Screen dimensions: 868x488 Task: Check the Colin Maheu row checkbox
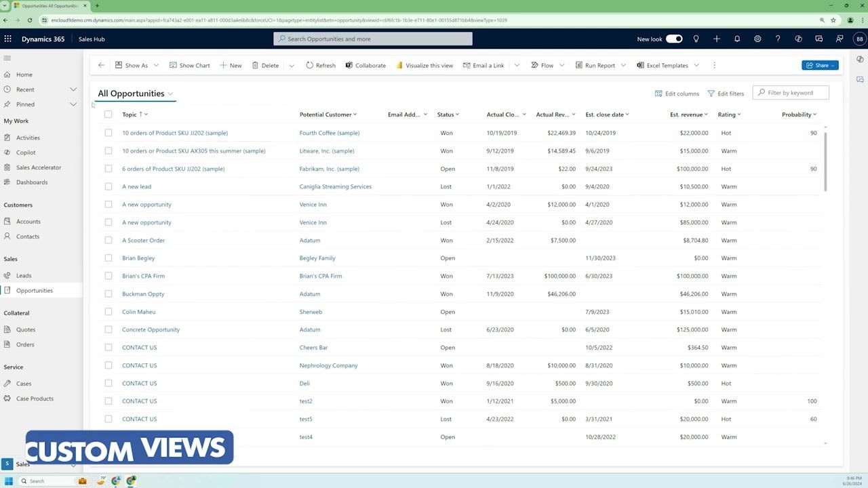[108, 312]
